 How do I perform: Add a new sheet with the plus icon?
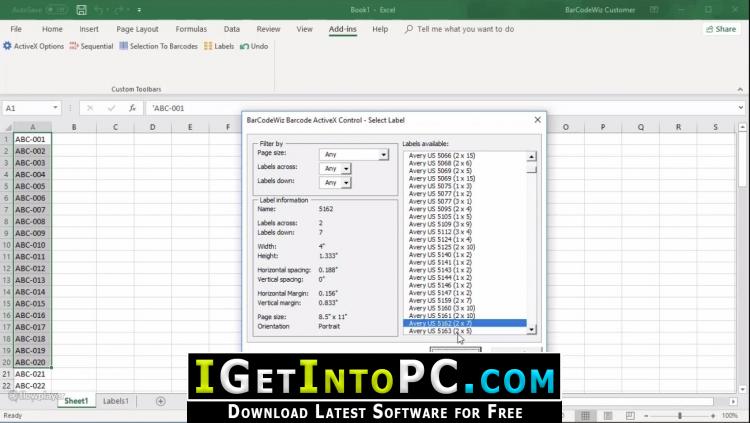(161, 401)
